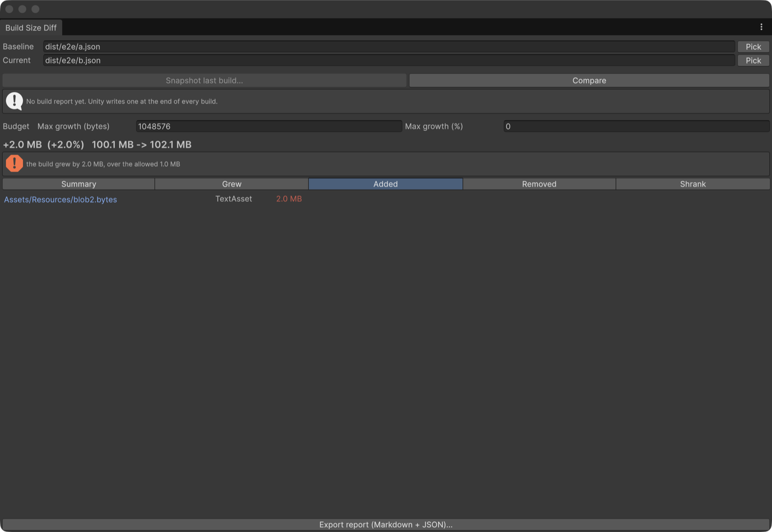Click the +2.0 MB (+2.0%) total summary line
Screen dimensions: 772x532
(x=97, y=145)
